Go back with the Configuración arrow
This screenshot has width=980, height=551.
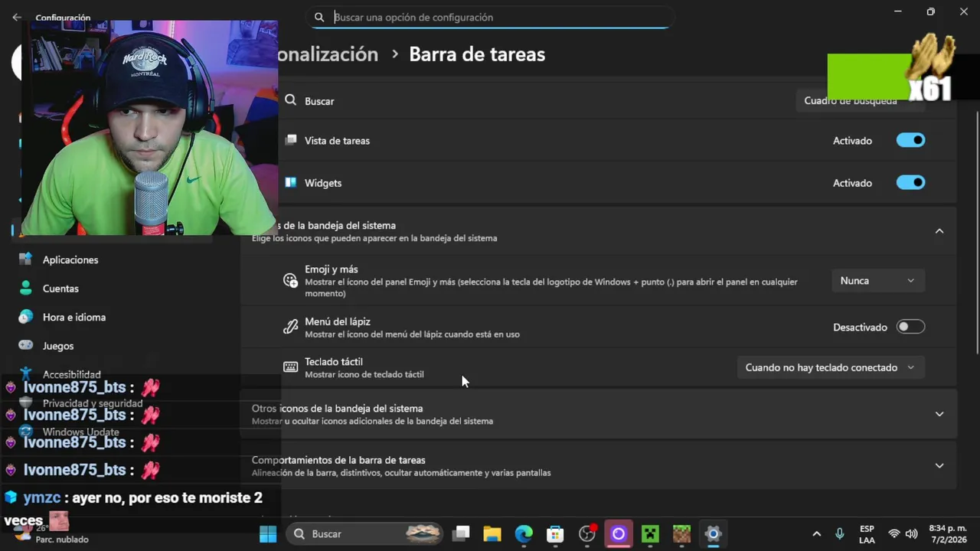click(17, 17)
